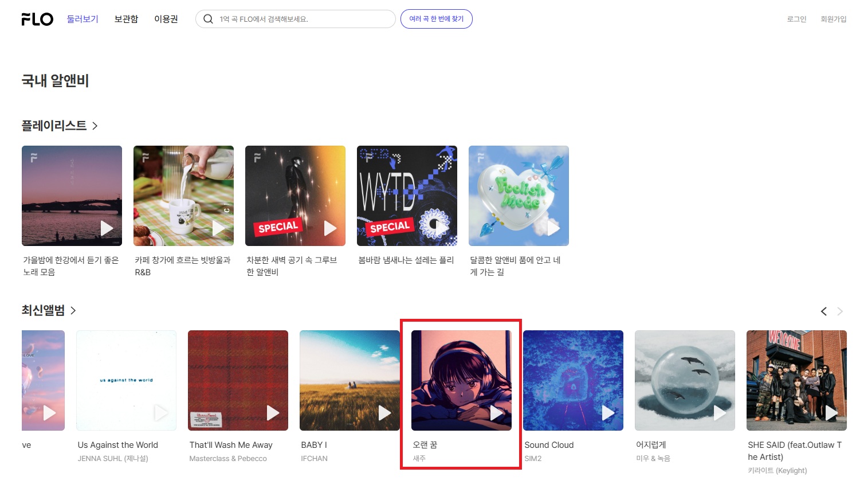This screenshot has height=492, width=868.
Task: Click the FLO logo
Action: click(x=37, y=19)
